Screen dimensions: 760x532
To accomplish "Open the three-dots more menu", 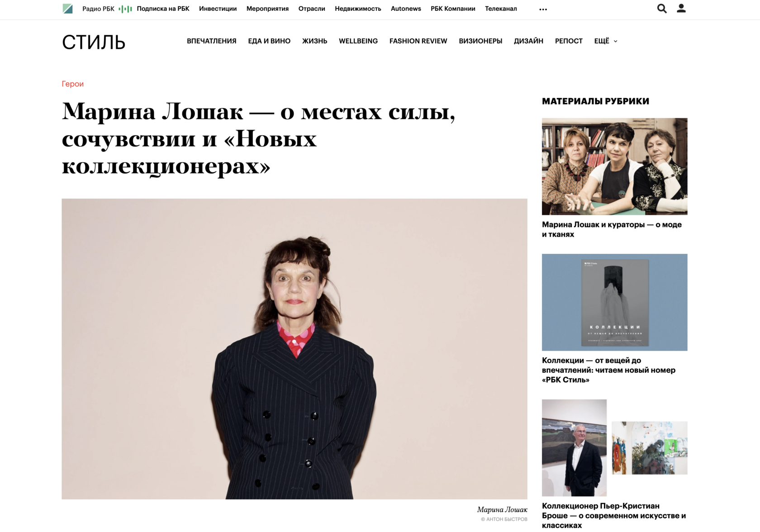I will (543, 9).
